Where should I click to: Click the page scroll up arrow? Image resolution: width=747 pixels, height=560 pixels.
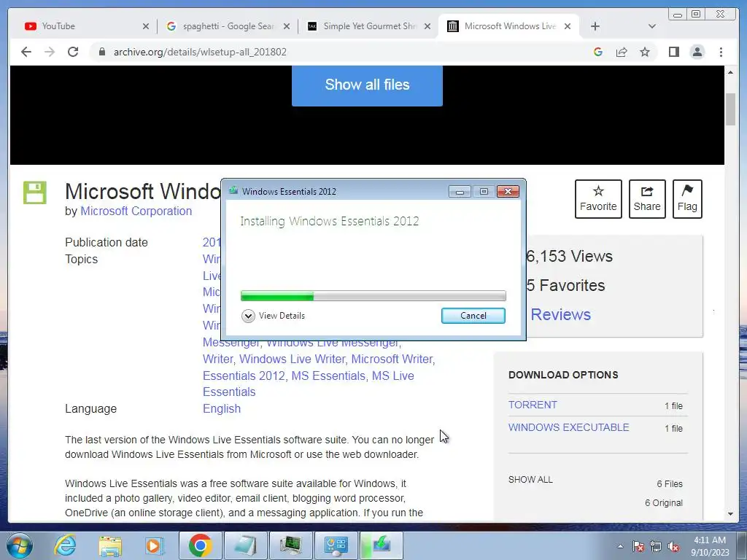(x=731, y=72)
